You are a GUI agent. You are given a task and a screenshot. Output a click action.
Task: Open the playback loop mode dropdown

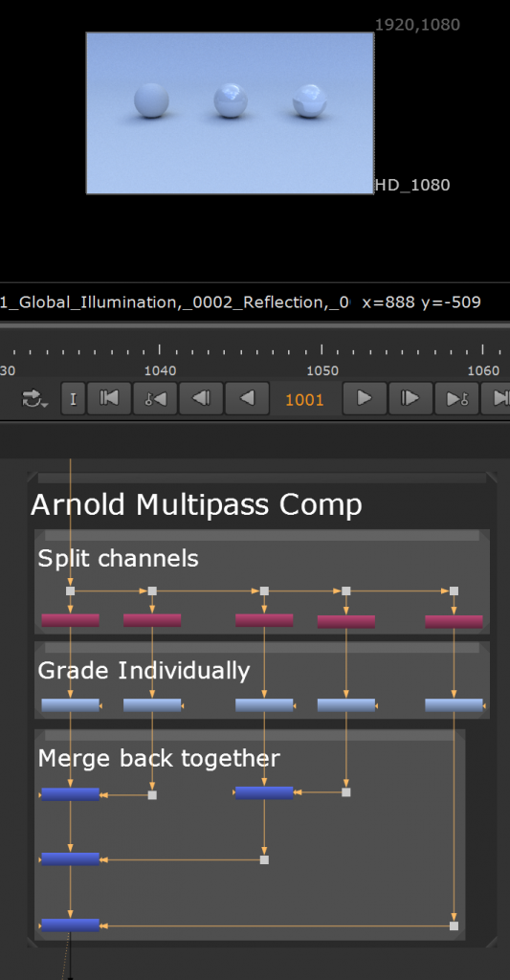[x=34, y=399]
